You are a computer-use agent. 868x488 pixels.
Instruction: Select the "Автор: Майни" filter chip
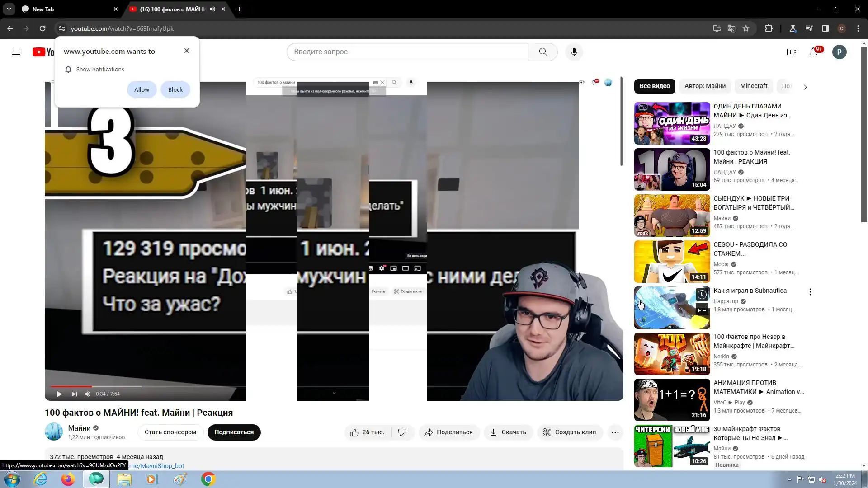(x=704, y=86)
